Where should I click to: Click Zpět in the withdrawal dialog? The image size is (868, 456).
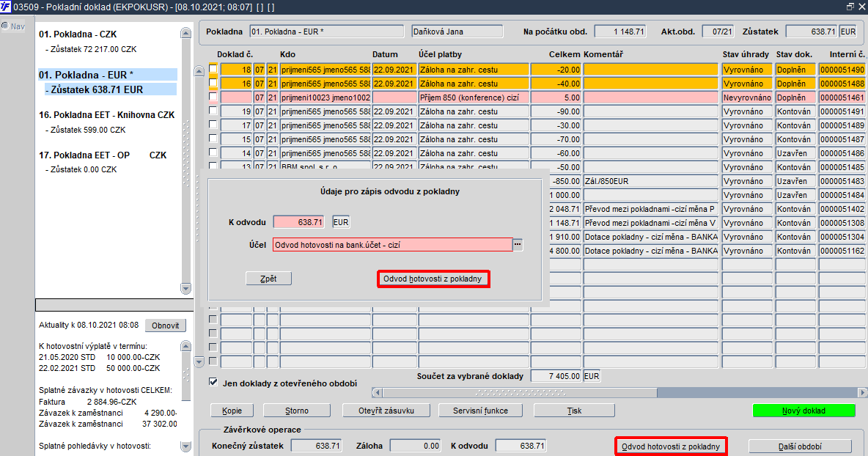click(268, 279)
